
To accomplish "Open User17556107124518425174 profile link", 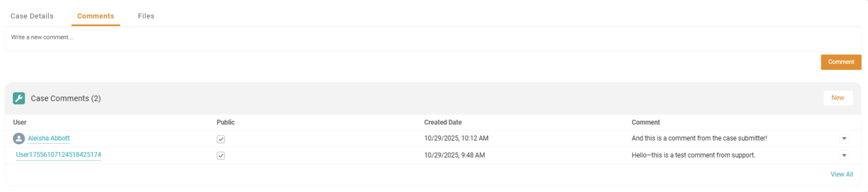I will tap(59, 155).
